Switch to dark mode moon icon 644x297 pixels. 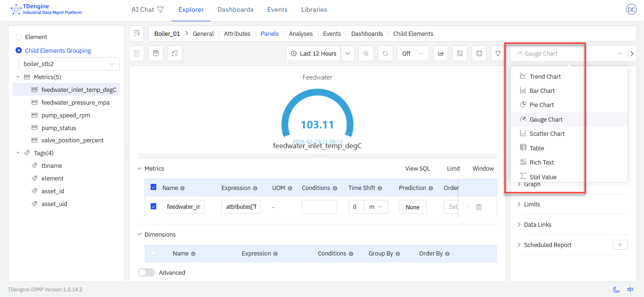(616, 289)
